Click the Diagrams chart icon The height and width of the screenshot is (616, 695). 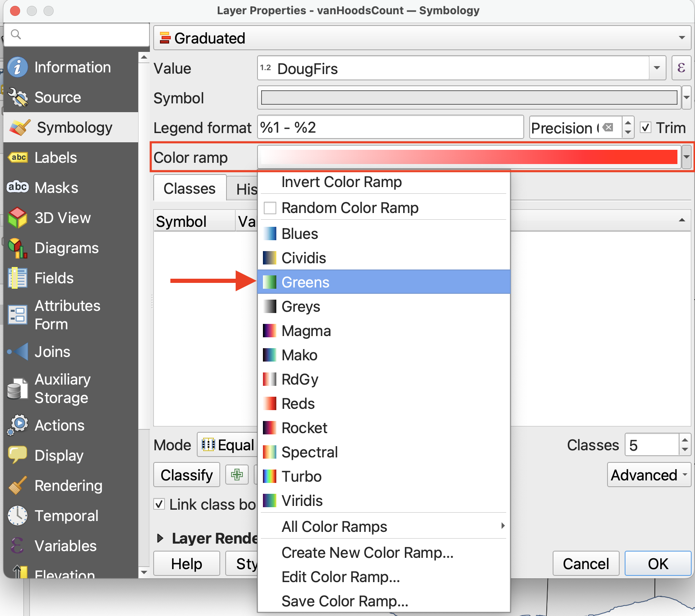18,248
